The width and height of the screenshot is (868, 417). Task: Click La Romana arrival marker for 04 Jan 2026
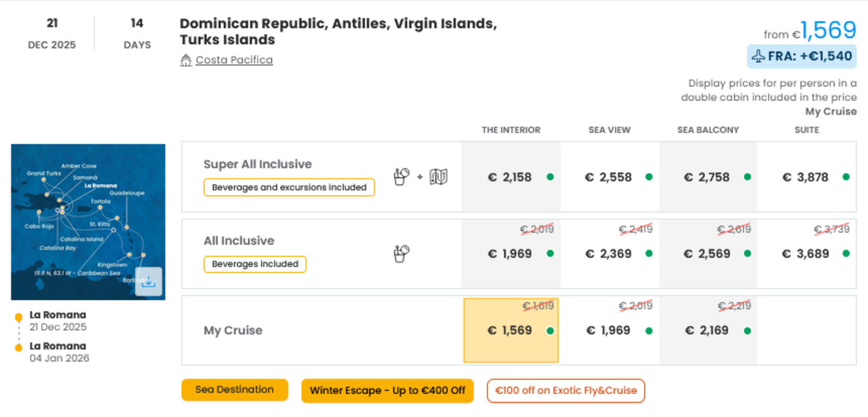19,348
